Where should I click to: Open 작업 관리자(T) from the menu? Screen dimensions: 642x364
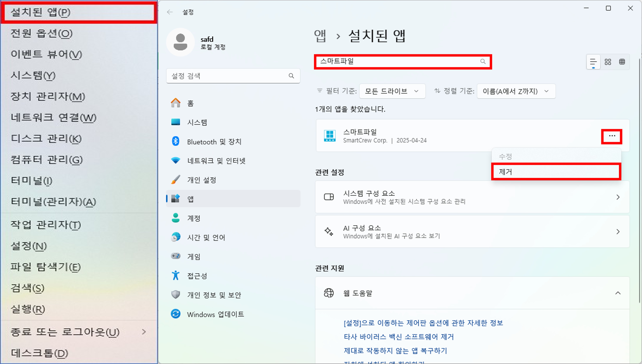(46, 225)
